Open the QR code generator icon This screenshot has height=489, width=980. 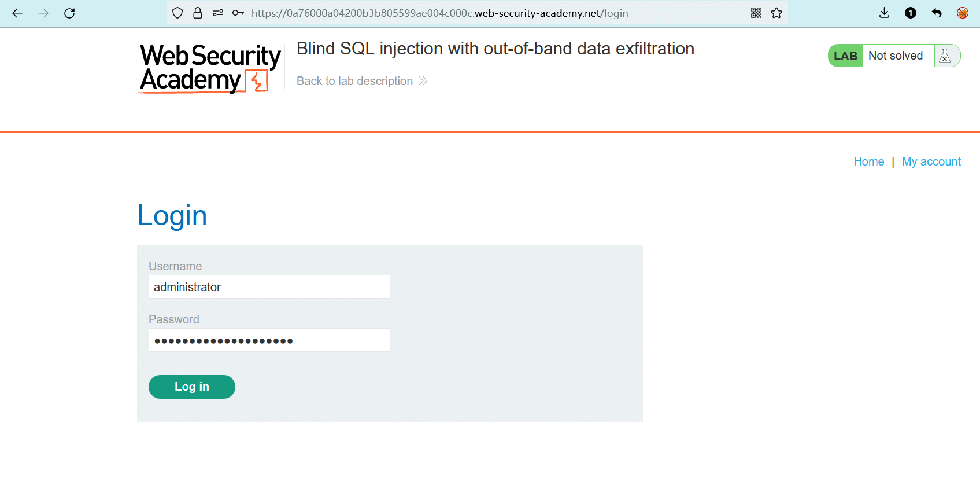click(756, 13)
